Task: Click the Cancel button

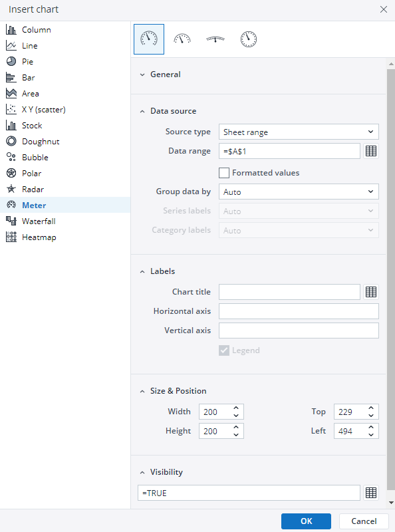Action: (x=364, y=521)
